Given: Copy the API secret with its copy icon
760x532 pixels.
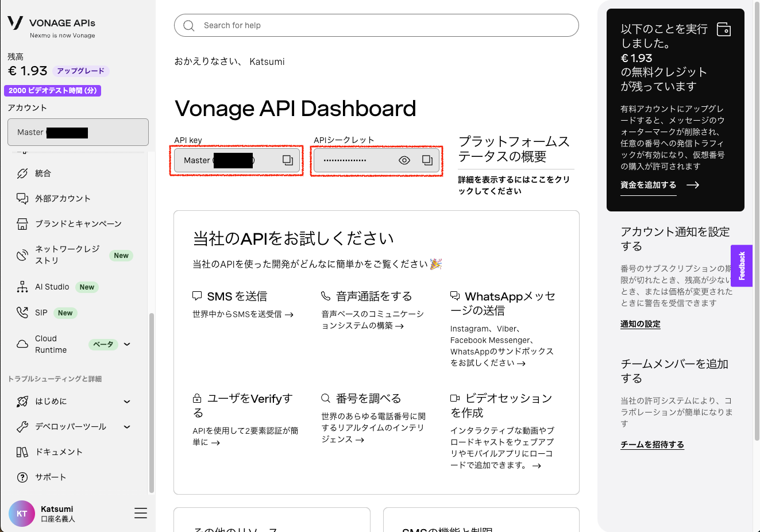Looking at the screenshot, I should pyautogui.click(x=427, y=160).
